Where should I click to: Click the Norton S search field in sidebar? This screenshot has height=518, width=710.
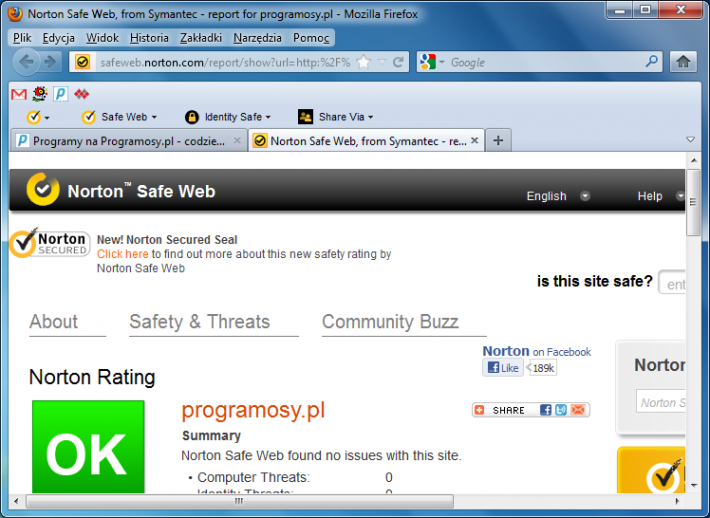(661, 402)
